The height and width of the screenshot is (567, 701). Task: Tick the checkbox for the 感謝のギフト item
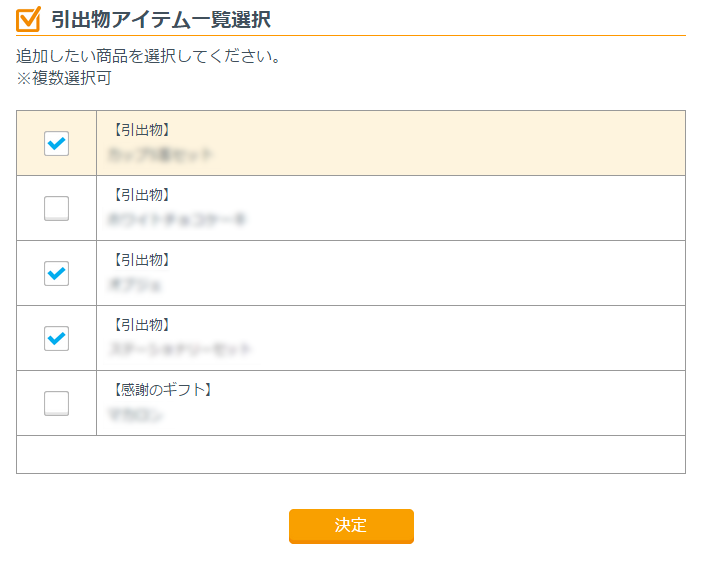pos(57,403)
